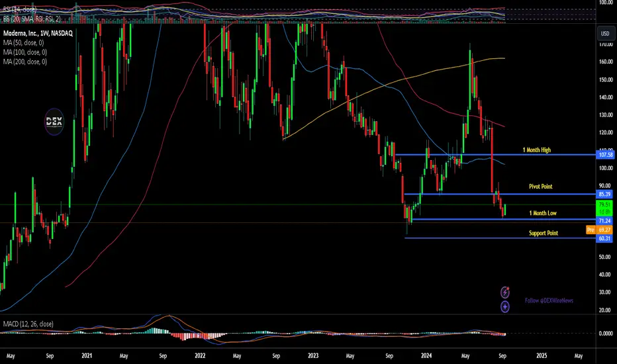Click the 1 Month High label
The image size is (617, 364).
pos(537,150)
